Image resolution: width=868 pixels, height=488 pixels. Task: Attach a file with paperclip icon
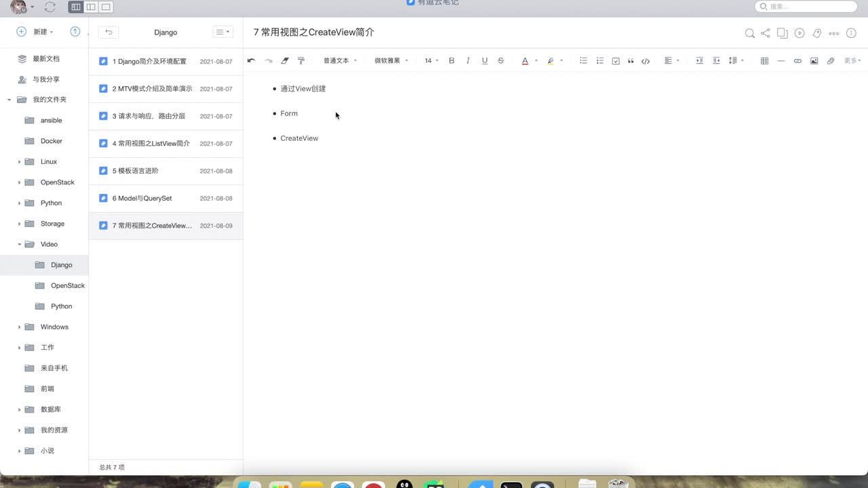click(831, 61)
